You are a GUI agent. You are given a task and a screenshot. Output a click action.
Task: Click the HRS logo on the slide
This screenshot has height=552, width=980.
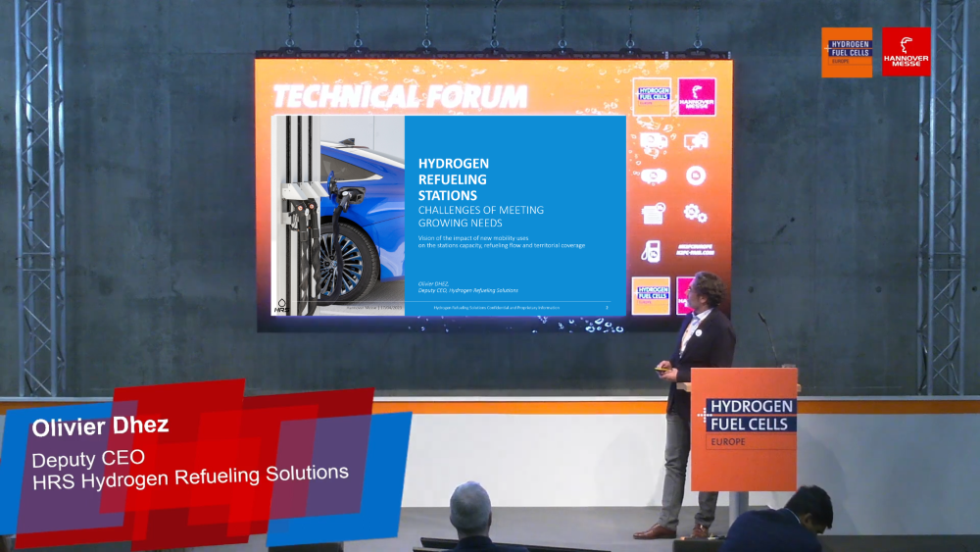point(281,306)
